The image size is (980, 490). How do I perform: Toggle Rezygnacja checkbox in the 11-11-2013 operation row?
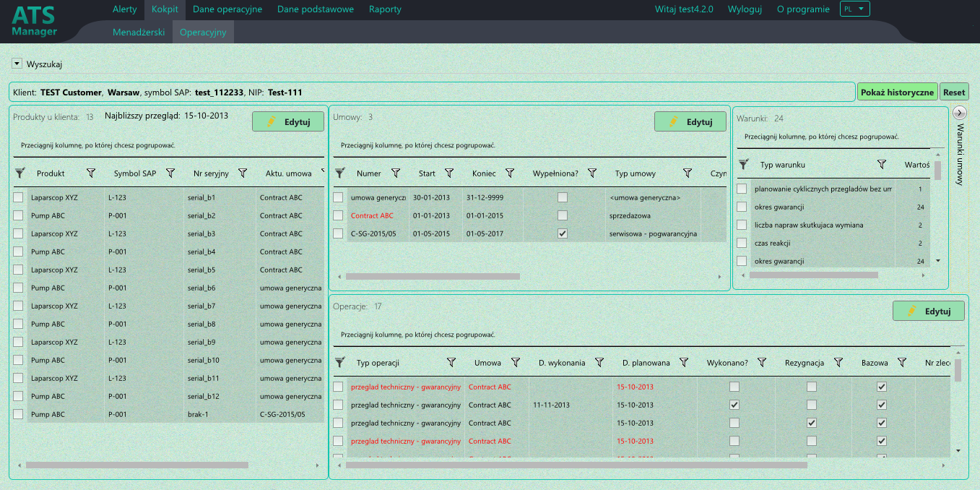(812, 405)
